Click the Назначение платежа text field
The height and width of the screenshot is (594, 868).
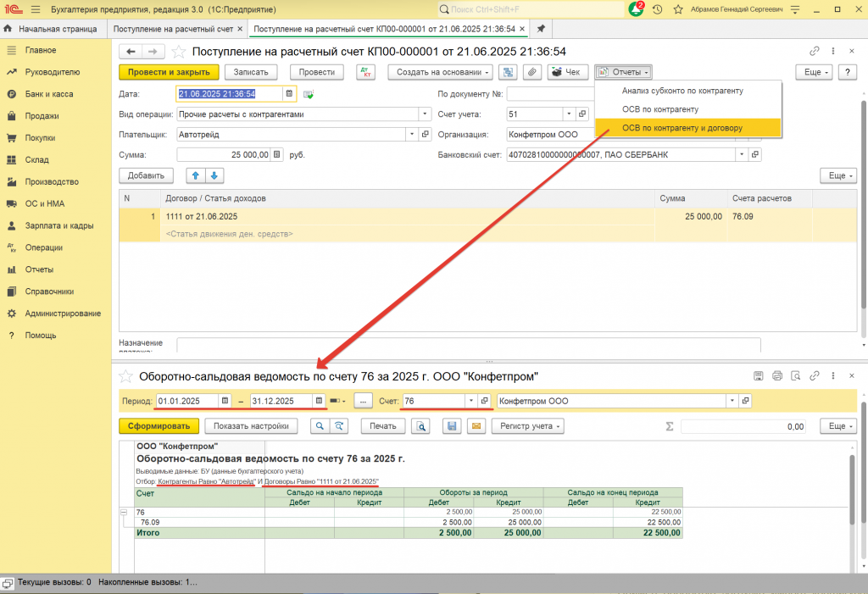coord(468,345)
